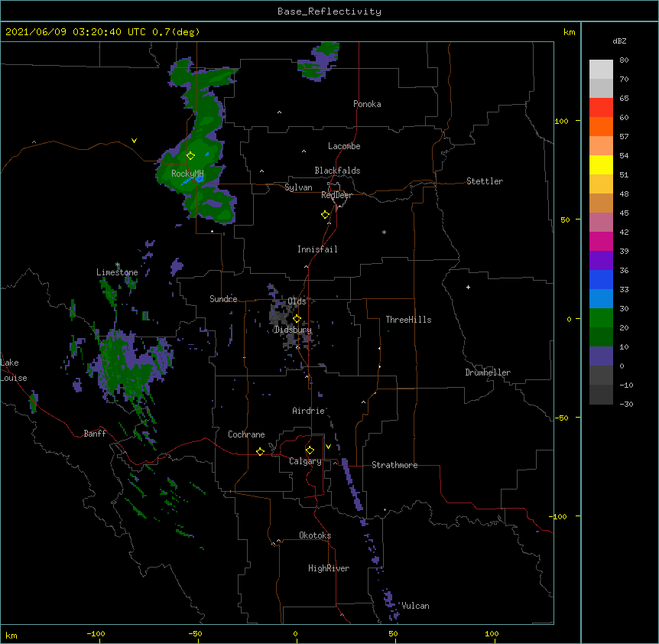Click the yellow station marker near Olds

click(297, 319)
